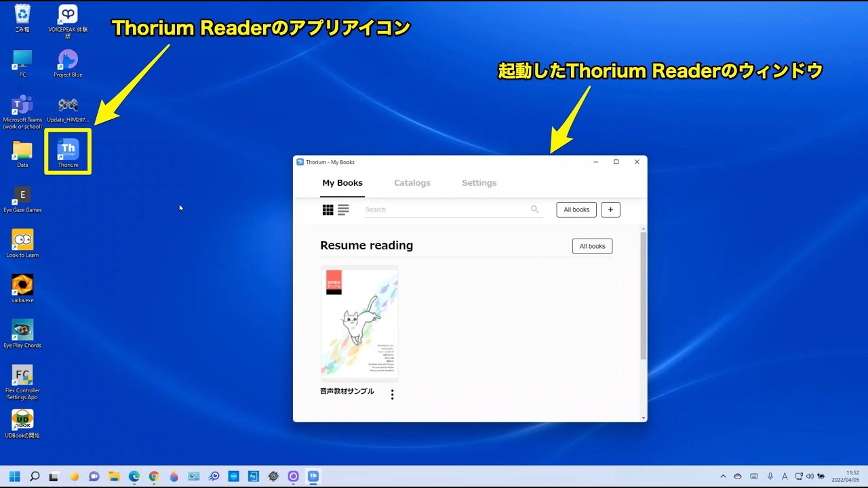Select the Recycle Bin desktop icon

22,18
